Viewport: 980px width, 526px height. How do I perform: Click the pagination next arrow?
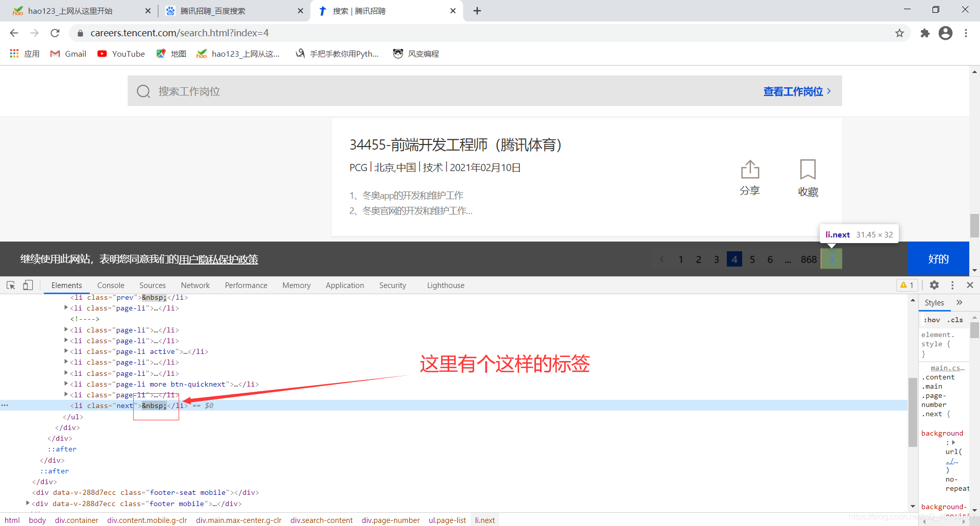click(831, 259)
